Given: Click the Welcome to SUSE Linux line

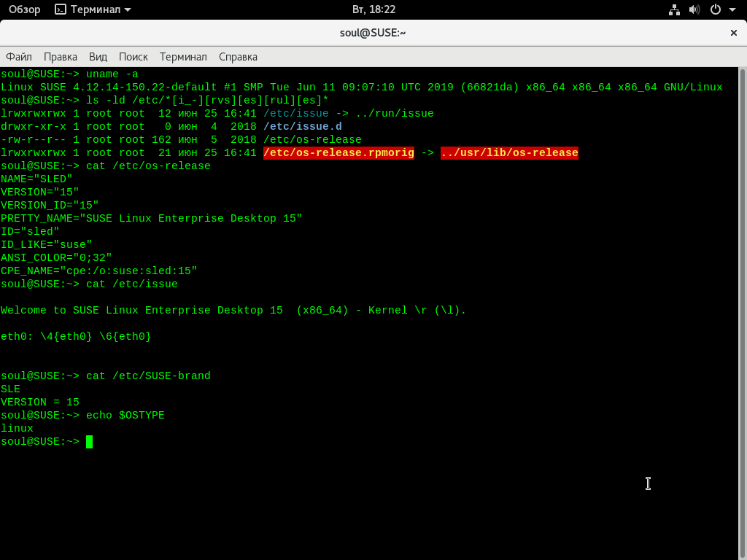Looking at the screenshot, I should click(233, 311).
